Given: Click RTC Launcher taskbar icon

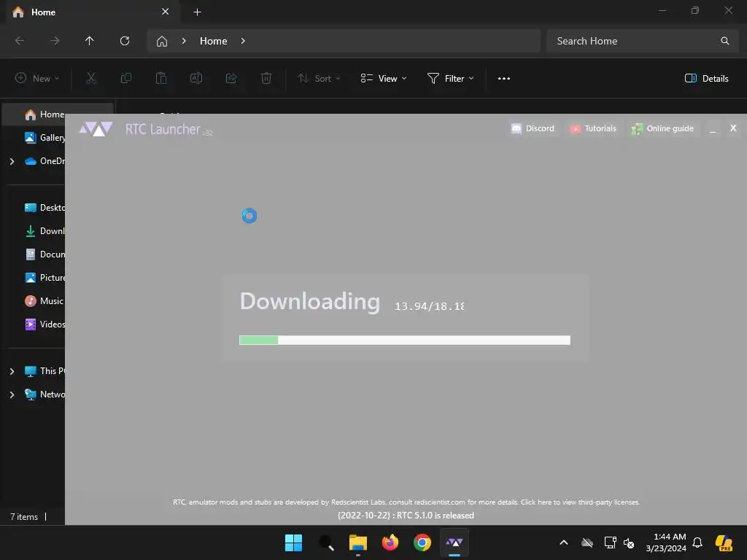Looking at the screenshot, I should coord(454,542).
